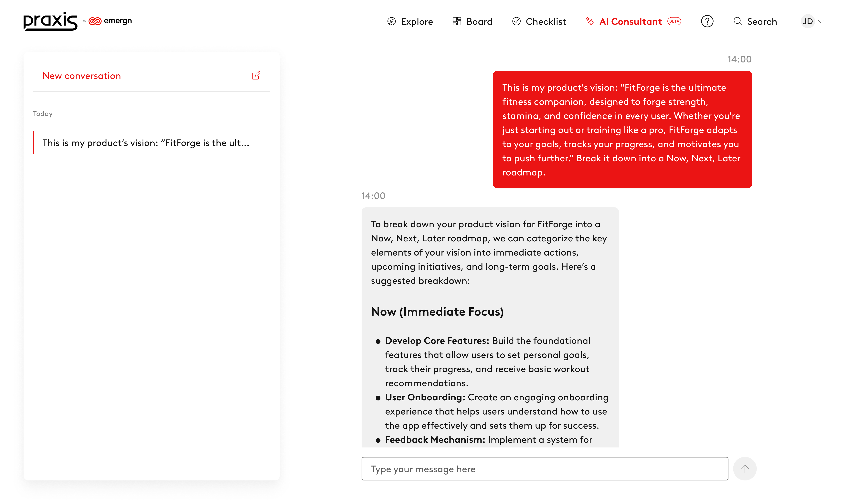The image size is (848, 504).
Task: Click the emergn logo
Action: click(110, 21)
